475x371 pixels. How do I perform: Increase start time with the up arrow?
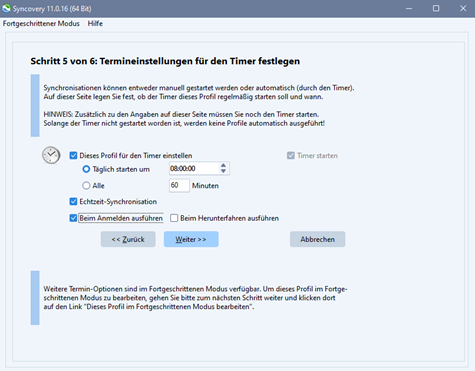click(x=223, y=165)
